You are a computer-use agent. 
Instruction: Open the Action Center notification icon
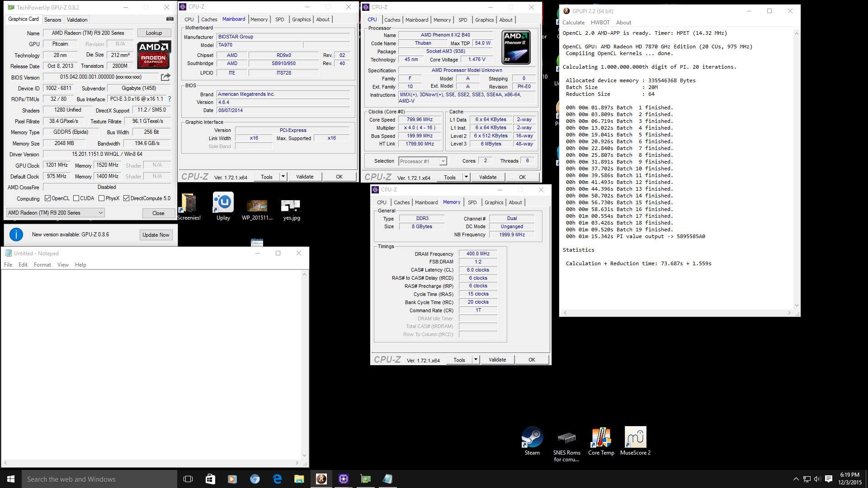829,479
